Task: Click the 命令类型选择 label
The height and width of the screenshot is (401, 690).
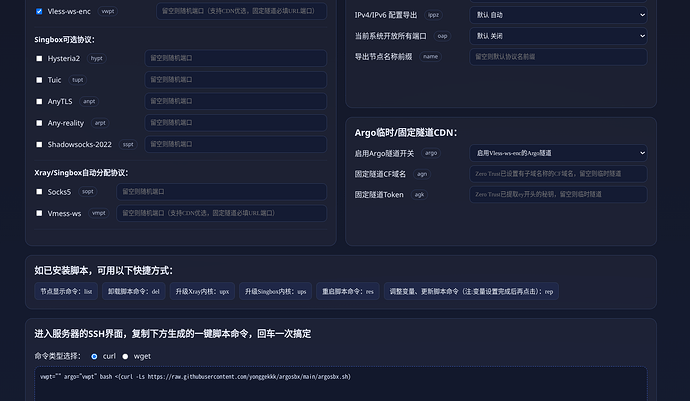Action: tap(58, 357)
